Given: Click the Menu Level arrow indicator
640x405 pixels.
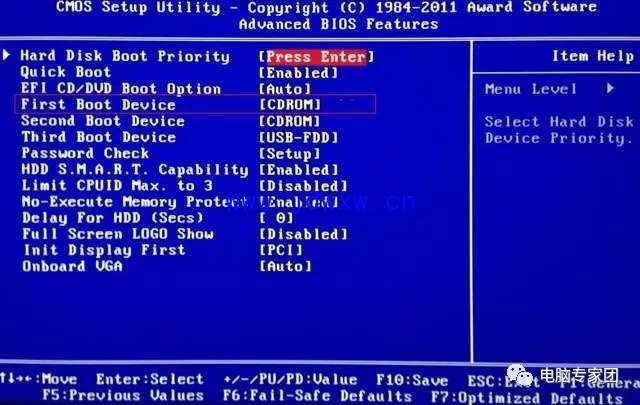Looking at the screenshot, I should [610, 88].
